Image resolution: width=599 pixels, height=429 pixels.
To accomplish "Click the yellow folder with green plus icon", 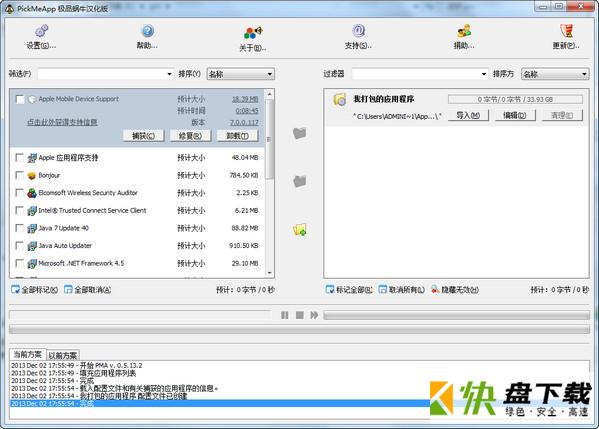I will pos(300,230).
